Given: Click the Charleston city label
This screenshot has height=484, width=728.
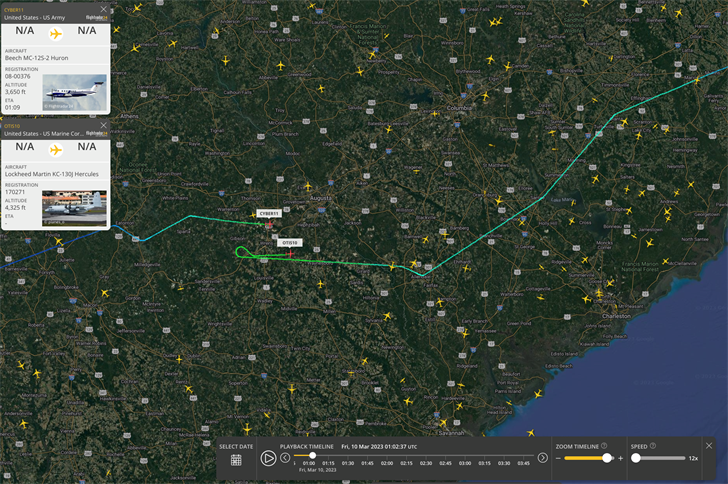Looking at the screenshot, I should coord(617,316).
